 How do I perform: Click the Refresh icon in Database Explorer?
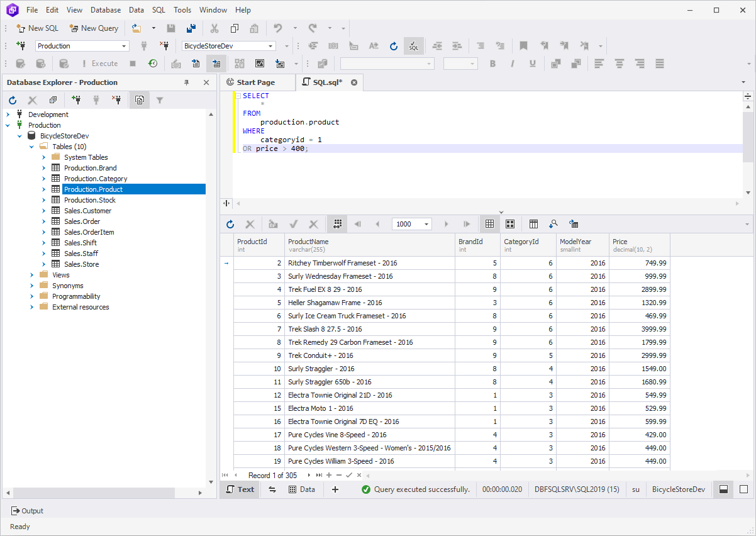[12, 99]
